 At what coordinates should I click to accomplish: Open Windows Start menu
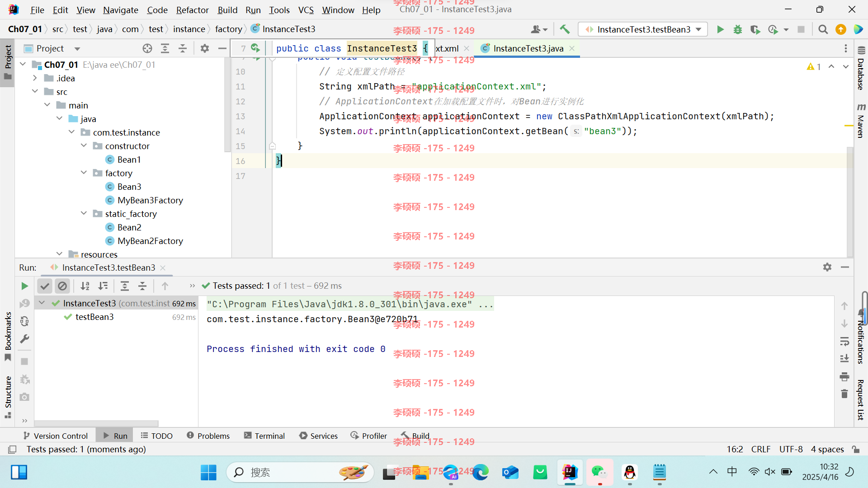[208, 472]
